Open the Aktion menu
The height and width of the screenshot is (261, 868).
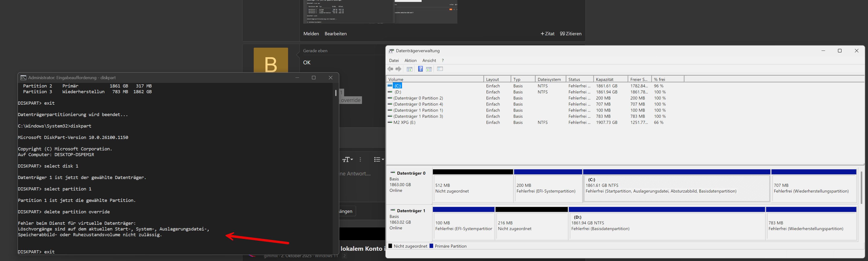click(410, 61)
